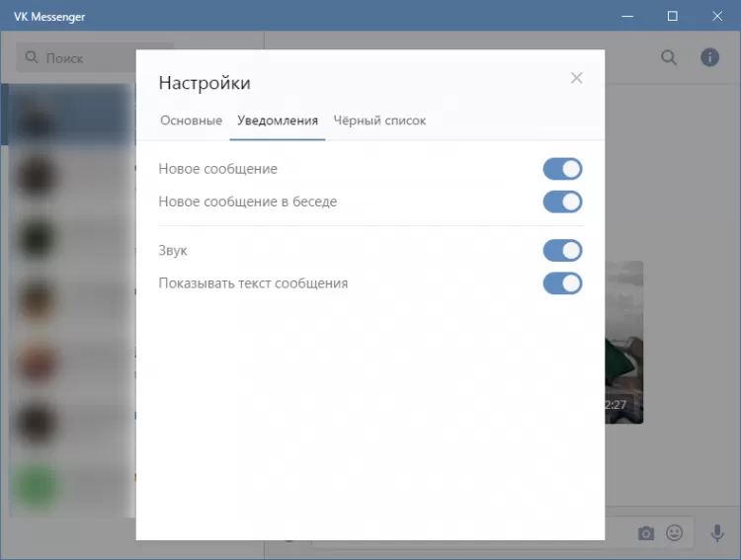This screenshot has height=560, width=741.
Task: Turn off the Звук toggle
Action: click(562, 251)
